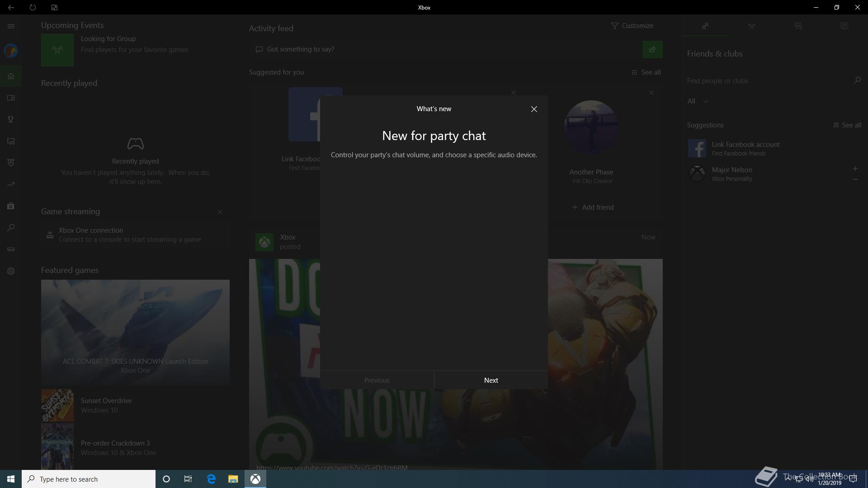Add Major Nelson with plus icon
This screenshot has width=868, height=488.
[855, 169]
